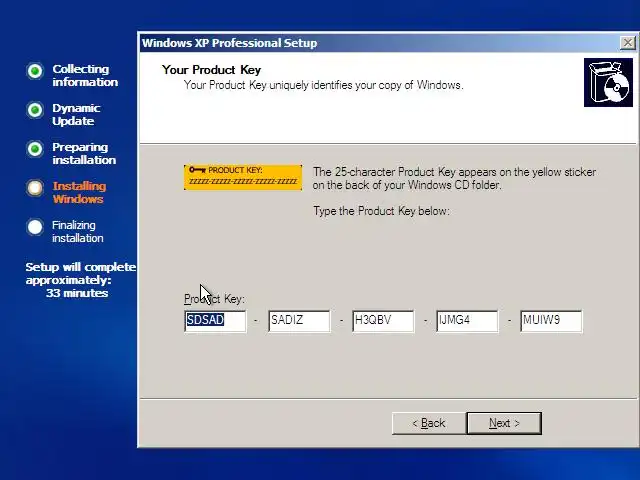The height and width of the screenshot is (480, 640).
Task: Click the second key field containing SADIZ
Action: coord(299,321)
